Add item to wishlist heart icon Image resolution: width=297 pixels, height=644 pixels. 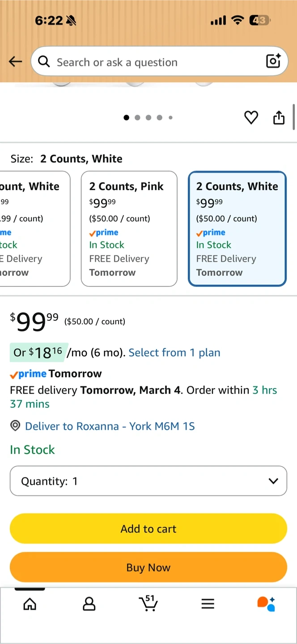point(251,118)
